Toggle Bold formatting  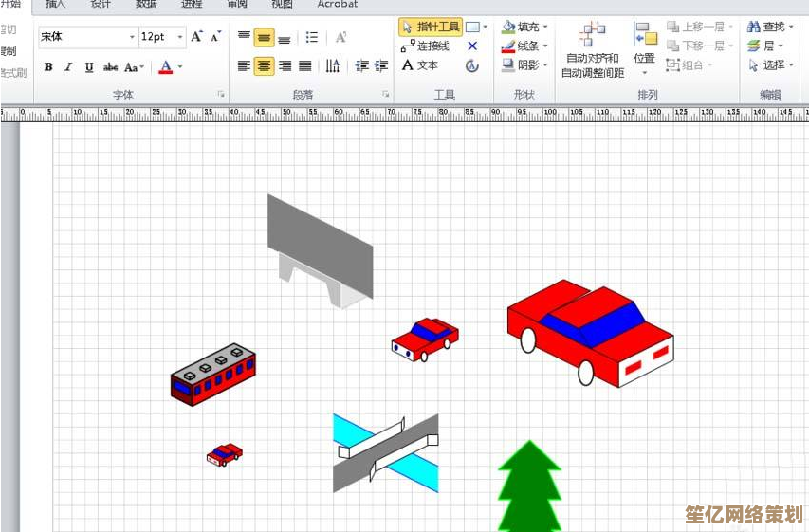pos(47,67)
